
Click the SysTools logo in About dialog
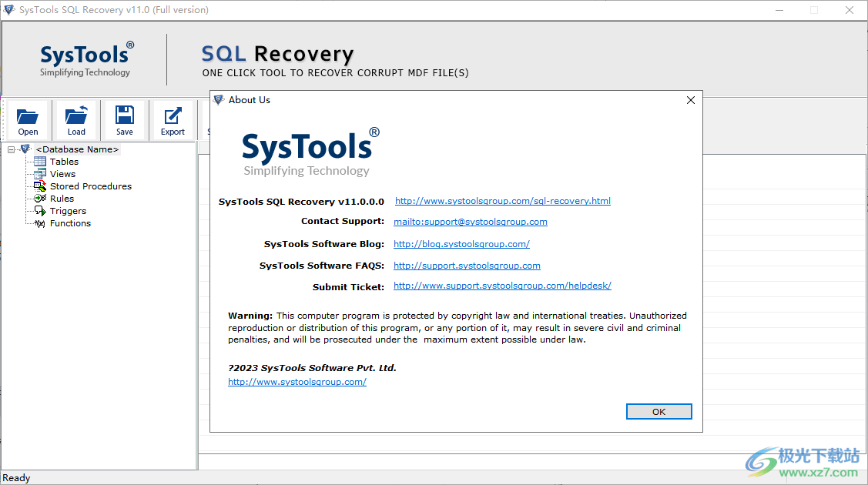click(x=310, y=152)
